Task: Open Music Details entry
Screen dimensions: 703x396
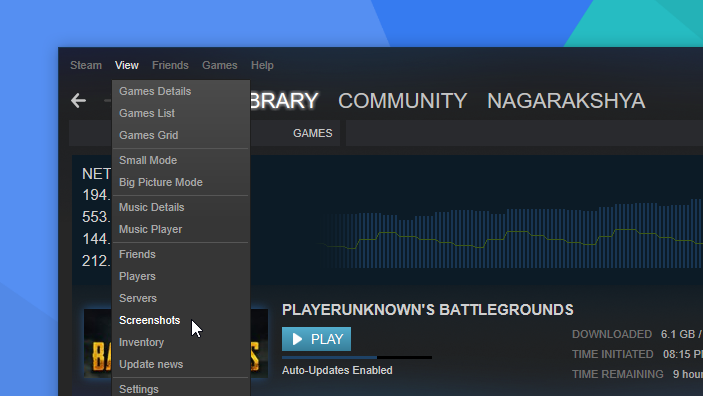Action: click(x=181, y=207)
